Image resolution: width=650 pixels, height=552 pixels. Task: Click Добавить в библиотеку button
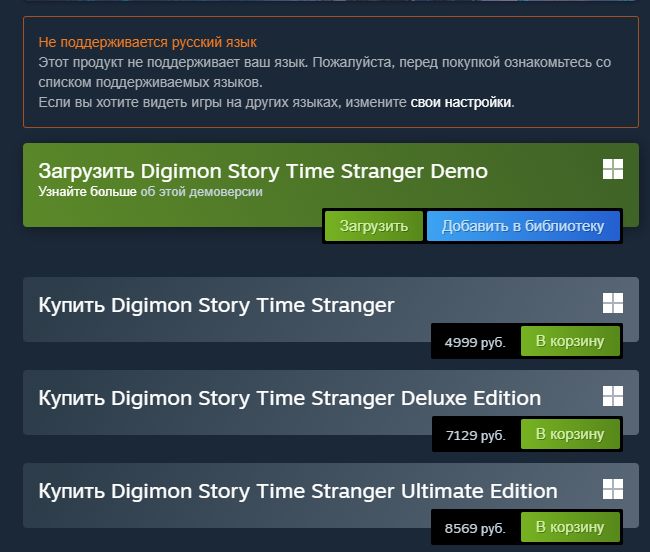click(523, 226)
